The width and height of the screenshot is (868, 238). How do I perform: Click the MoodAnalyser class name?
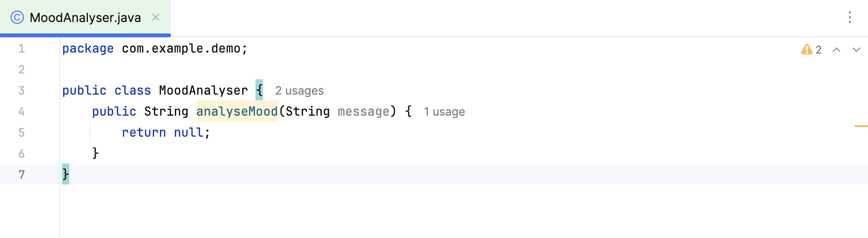pos(203,90)
